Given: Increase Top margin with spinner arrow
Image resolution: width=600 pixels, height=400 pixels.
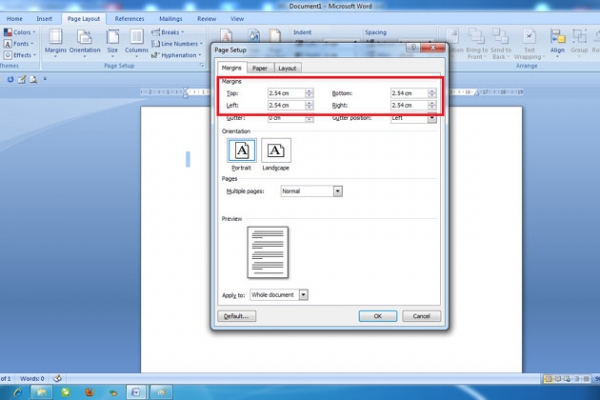Looking at the screenshot, I should pyautogui.click(x=309, y=91).
